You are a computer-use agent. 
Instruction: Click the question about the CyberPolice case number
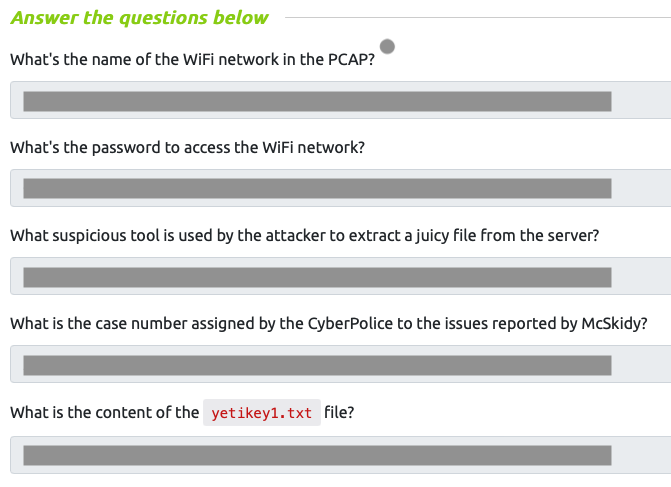point(329,324)
